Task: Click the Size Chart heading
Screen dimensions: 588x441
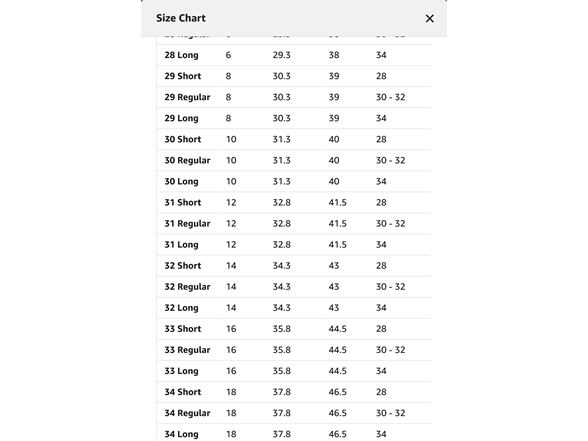Action: tap(181, 18)
